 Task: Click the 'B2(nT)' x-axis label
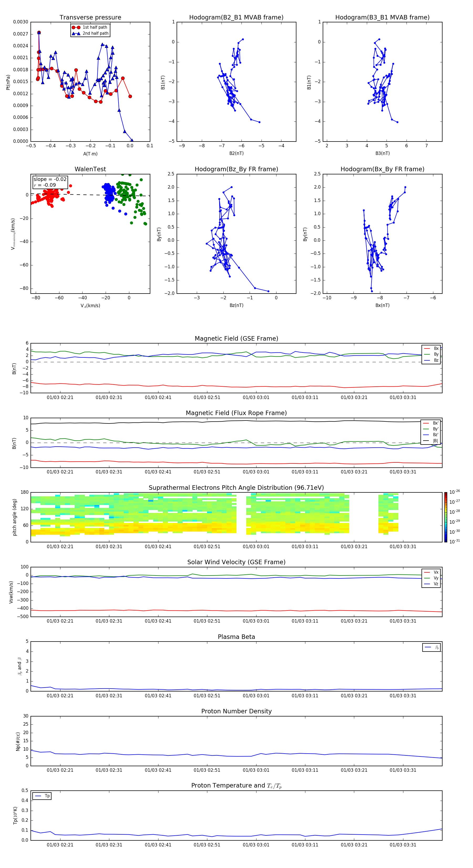236,153
